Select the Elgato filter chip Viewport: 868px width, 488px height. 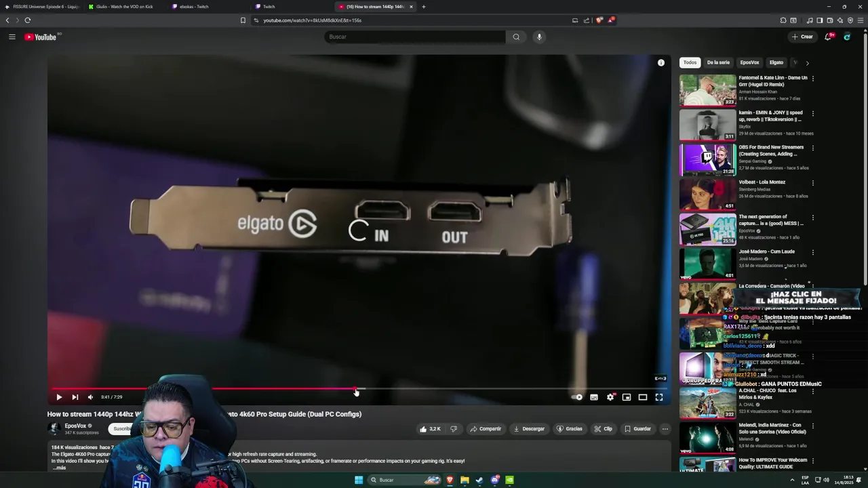pyautogui.click(x=776, y=62)
